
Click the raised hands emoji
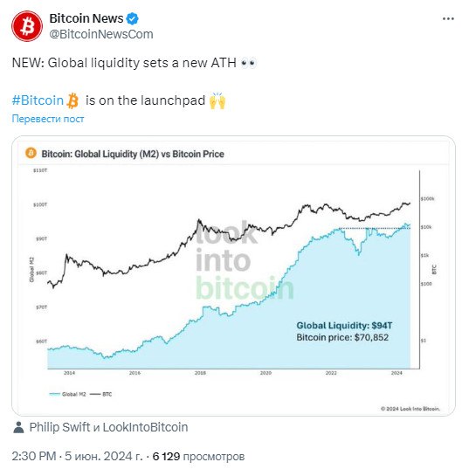(217, 100)
